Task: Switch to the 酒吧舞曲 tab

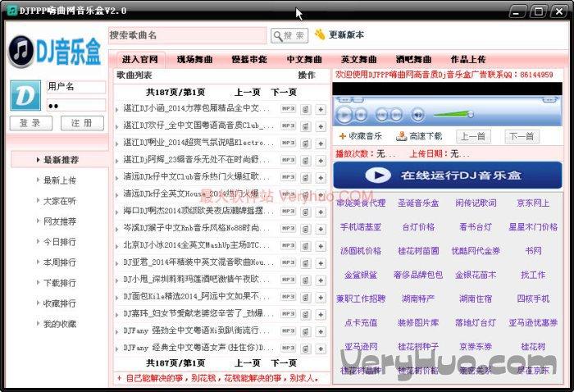Action: click(413, 59)
